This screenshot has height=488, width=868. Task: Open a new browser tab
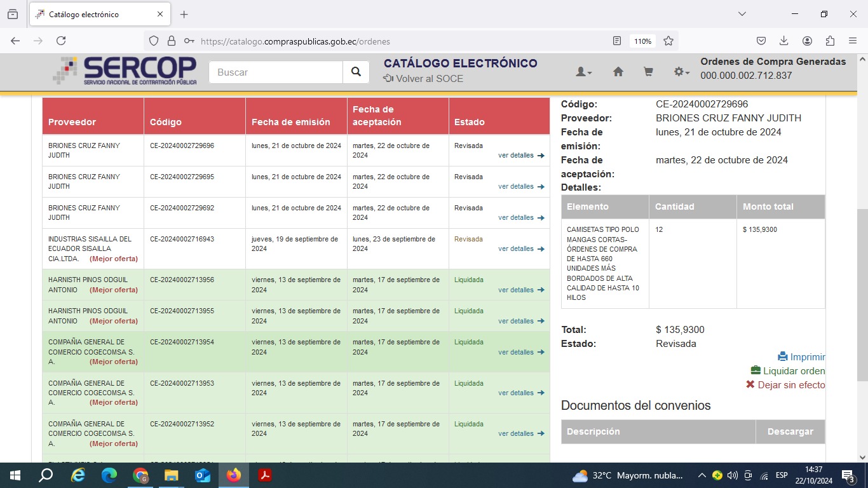coord(184,14)
